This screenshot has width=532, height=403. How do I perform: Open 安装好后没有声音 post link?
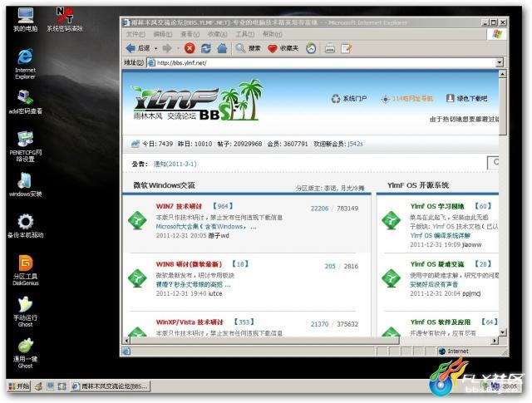click(x=434, y=284)
